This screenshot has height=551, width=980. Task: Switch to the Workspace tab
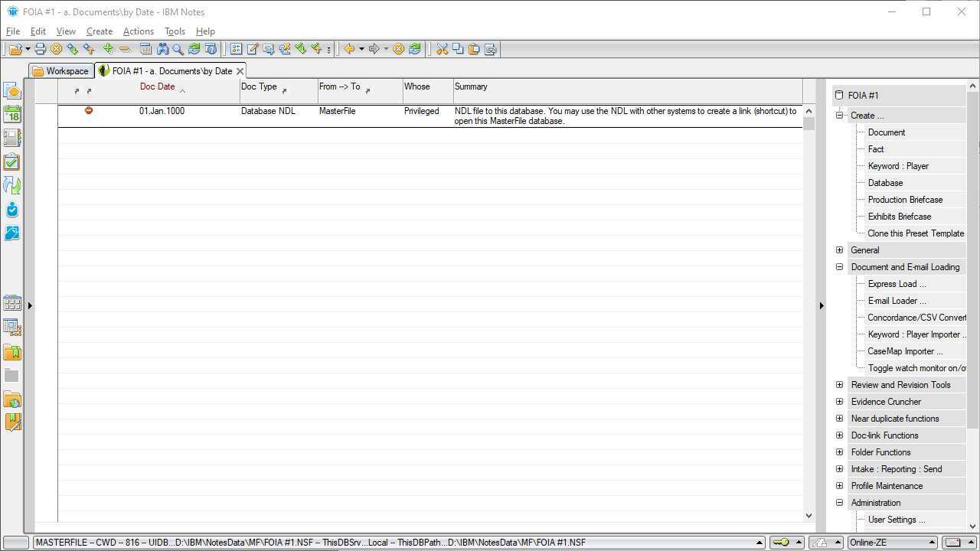[x=60, y=71]
